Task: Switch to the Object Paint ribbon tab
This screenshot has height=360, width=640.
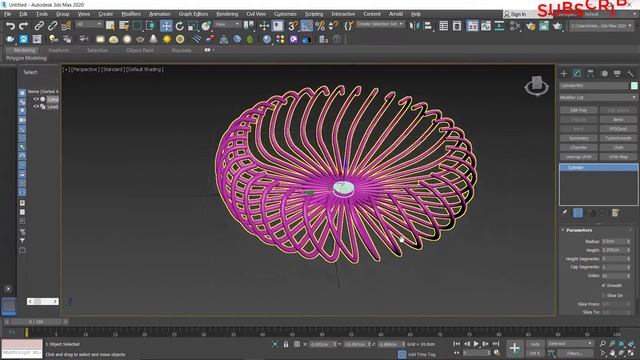Action: coord(140,50)
